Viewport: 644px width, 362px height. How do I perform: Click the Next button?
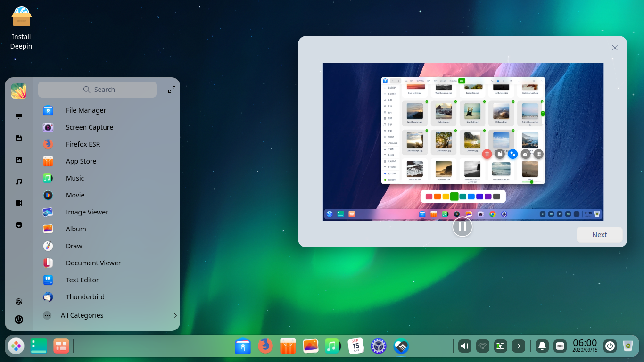coord(600,235)
